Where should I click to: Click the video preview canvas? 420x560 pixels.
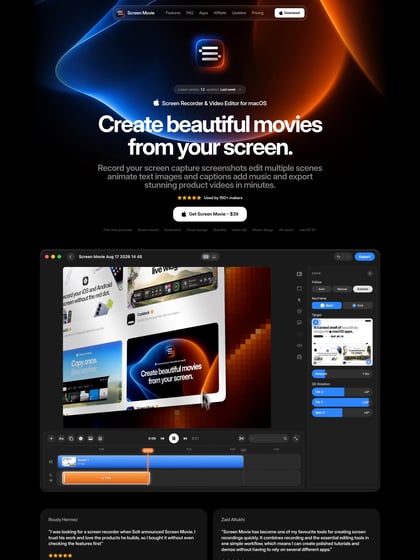167,347
